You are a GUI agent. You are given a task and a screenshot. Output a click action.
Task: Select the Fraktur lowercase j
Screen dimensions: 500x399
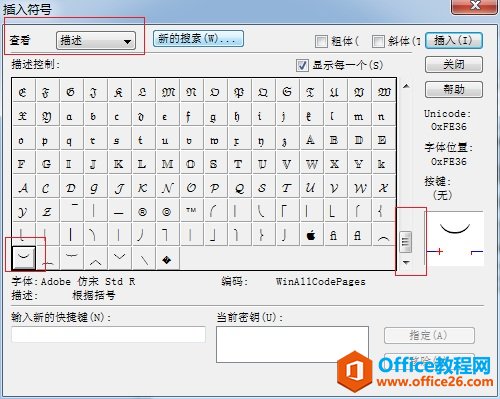coord(286,116)
